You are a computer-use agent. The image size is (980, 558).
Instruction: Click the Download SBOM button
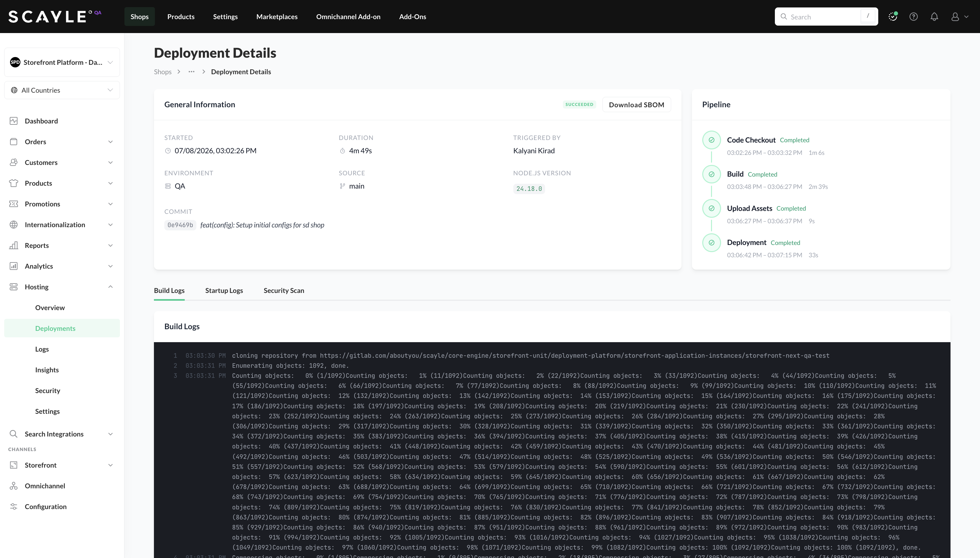(636, 104)
